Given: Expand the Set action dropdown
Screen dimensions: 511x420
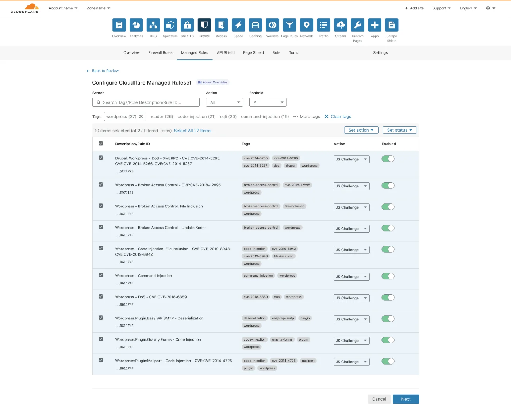Looking at the screenshot, I should (x=361, y=130).
